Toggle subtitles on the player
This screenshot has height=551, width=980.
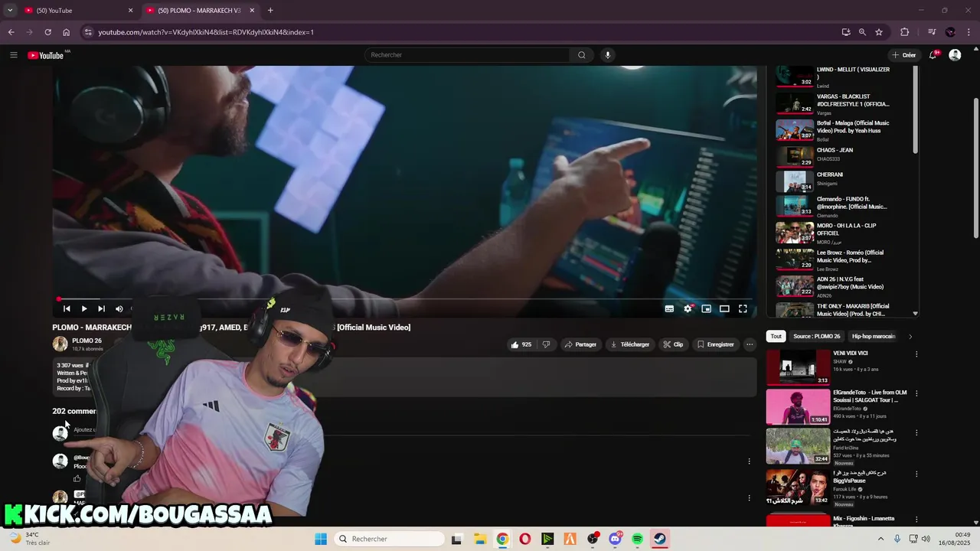click(x=669, y=308)
